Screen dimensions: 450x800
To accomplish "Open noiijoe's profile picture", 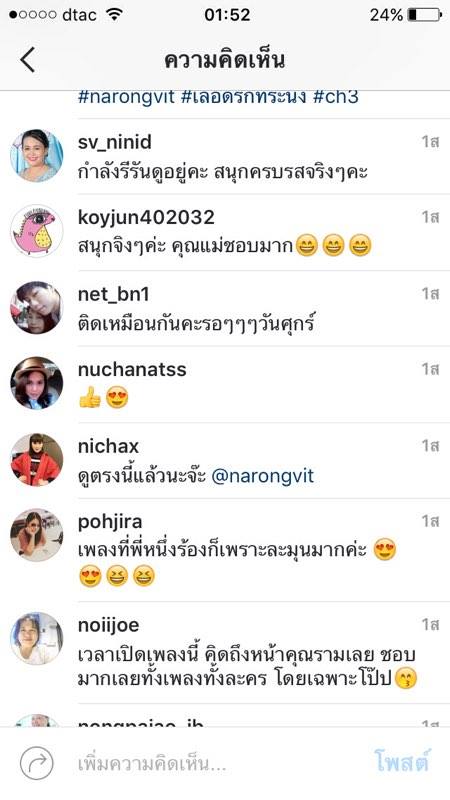I will (x=37, y=638).
